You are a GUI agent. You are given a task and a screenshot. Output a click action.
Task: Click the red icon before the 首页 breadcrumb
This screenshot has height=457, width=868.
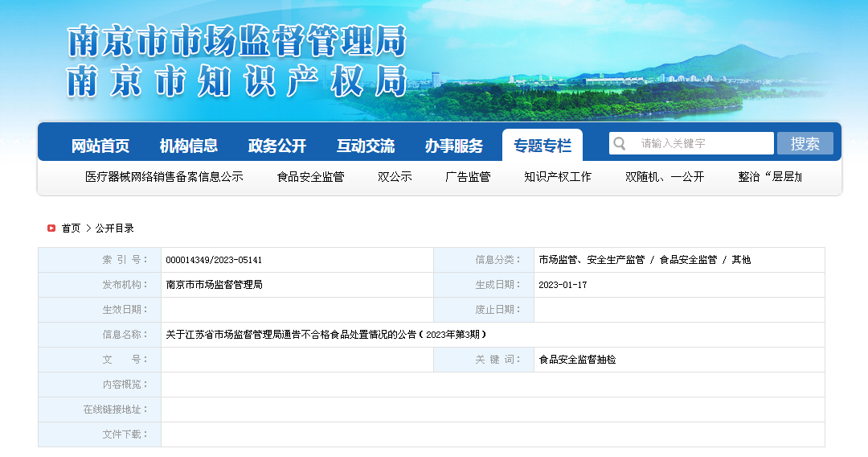pyautogui.click(x=51, y=228)
